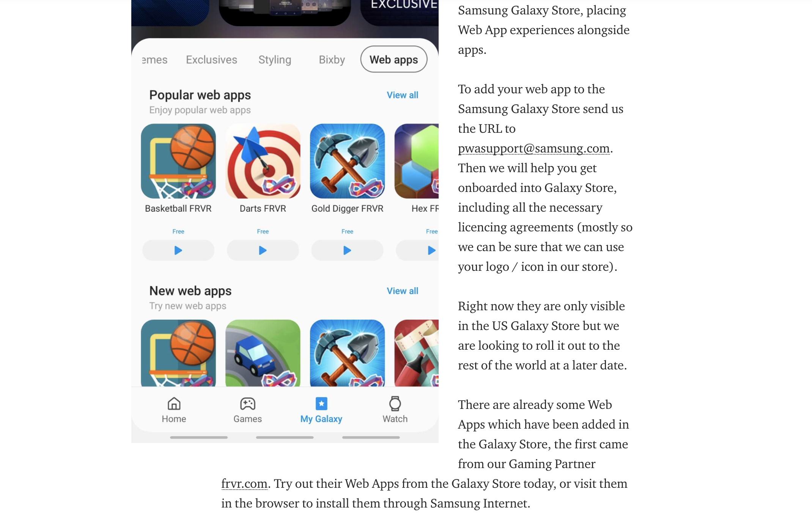Click the Styling navigation tab
The image size is (812, 528).
click(275, 58)
